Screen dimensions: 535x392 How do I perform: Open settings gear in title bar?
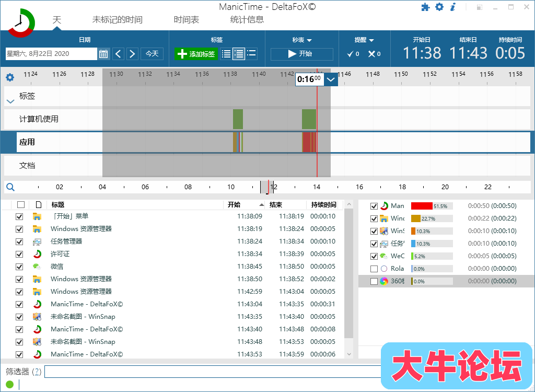(x=439, y=7)
